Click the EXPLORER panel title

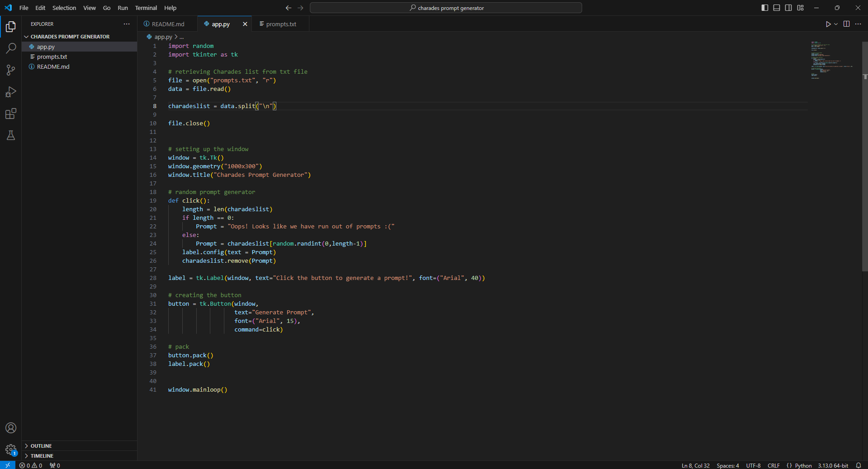pos(42,24)
